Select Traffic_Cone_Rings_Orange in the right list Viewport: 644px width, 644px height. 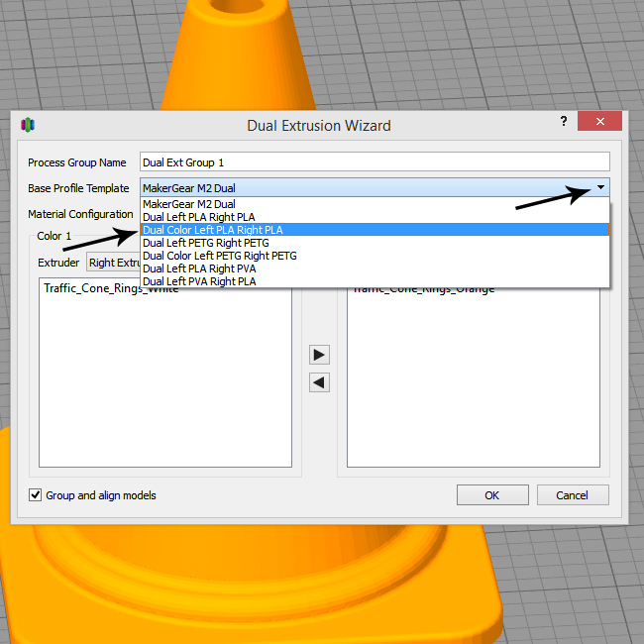tap(423, 289)
